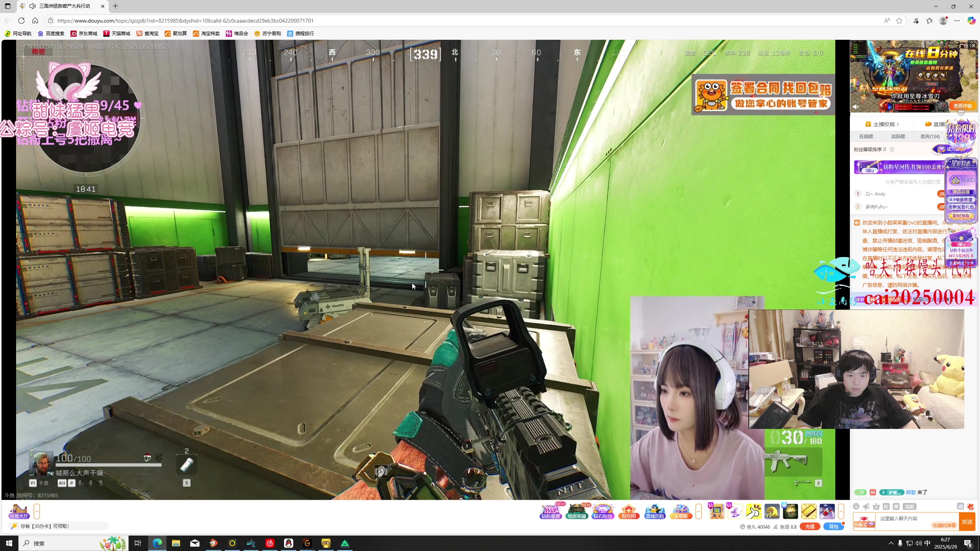Show hidden tray icons chevron
This screenshot has height=551, width=980.
pyautogui.click(x=891, y=543)
